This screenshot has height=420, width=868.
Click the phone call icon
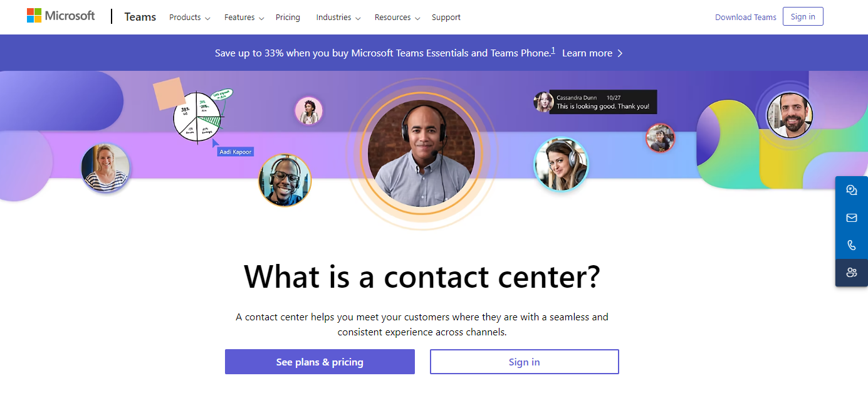pos(852,245)
